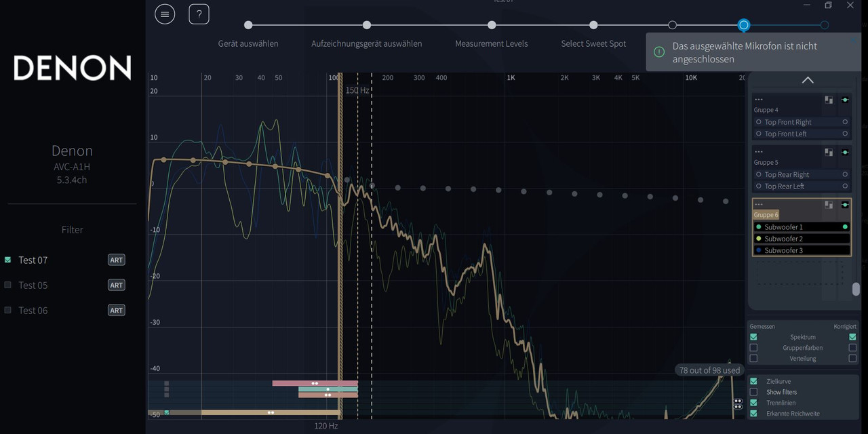Screen dimensions: 868x434
Task: Go to Measurement Levels step
Action: click(x=492, y=25)
